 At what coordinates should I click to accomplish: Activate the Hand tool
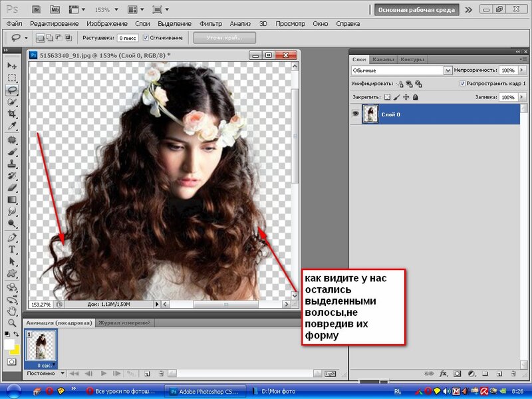[12, 310]
